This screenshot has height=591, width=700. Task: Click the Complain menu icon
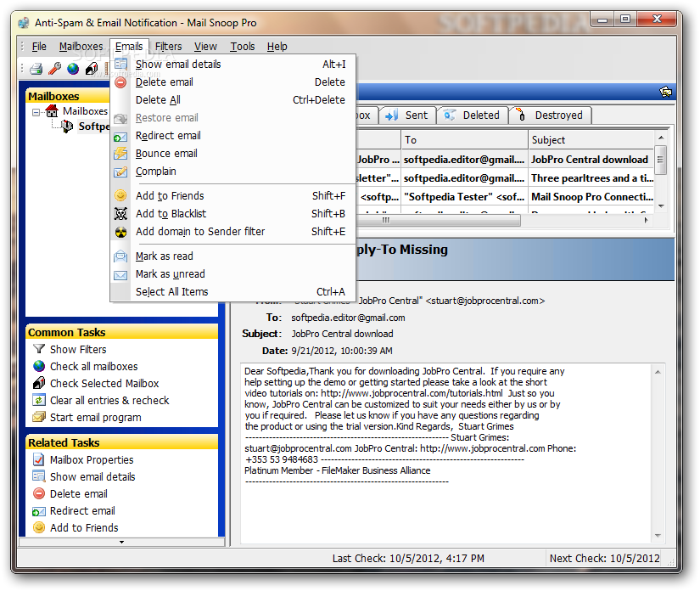click(120, 172)
